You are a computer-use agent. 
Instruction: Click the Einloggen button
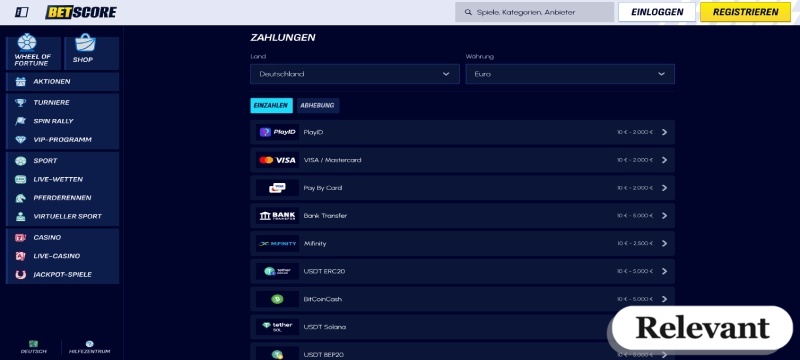coord(657,12)
